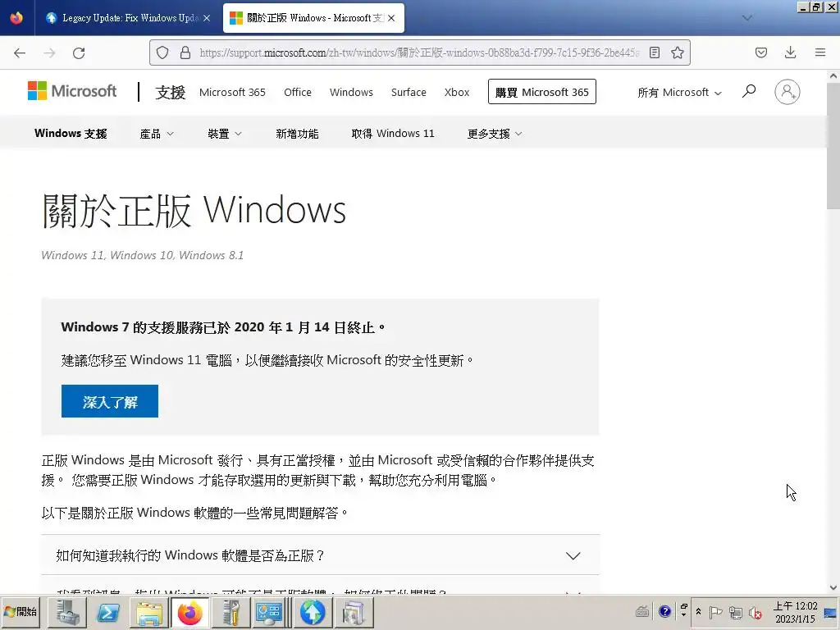Open the list all tabs chevron
This screenshot has height=630, width=840.
click(x=746, y=18)
